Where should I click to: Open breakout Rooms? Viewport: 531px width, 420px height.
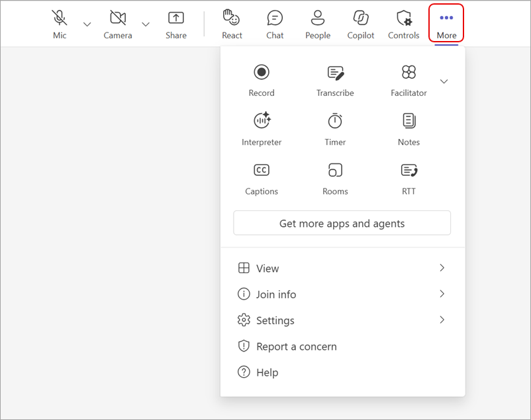pyautogui.click(x=335, y=179)
